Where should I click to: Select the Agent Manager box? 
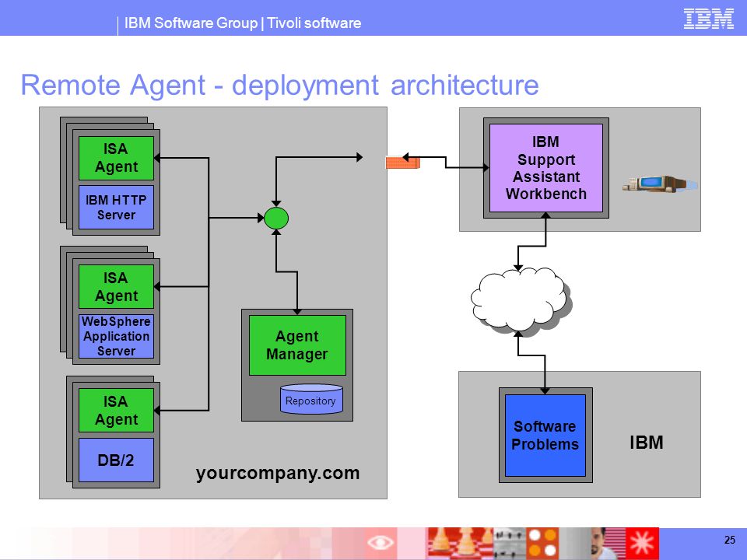(297, 345)
